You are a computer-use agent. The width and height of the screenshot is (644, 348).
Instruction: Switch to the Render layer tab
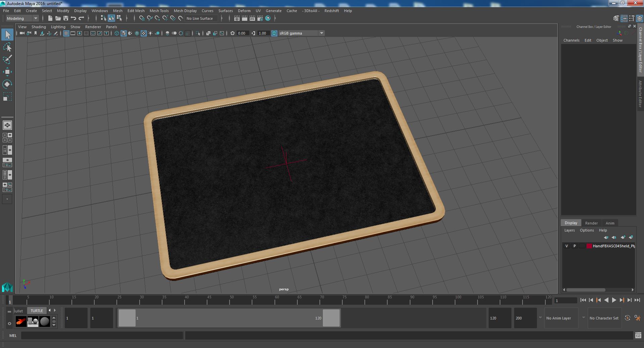click(591, 223)
